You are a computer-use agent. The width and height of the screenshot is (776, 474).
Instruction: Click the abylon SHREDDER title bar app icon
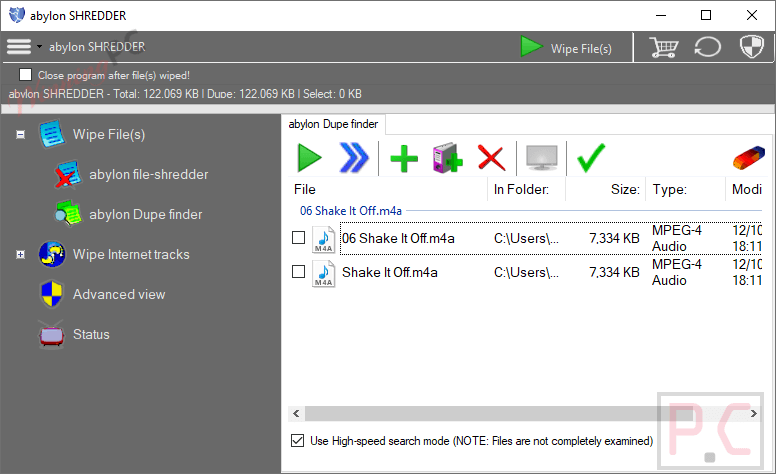(x=17, y=15)
